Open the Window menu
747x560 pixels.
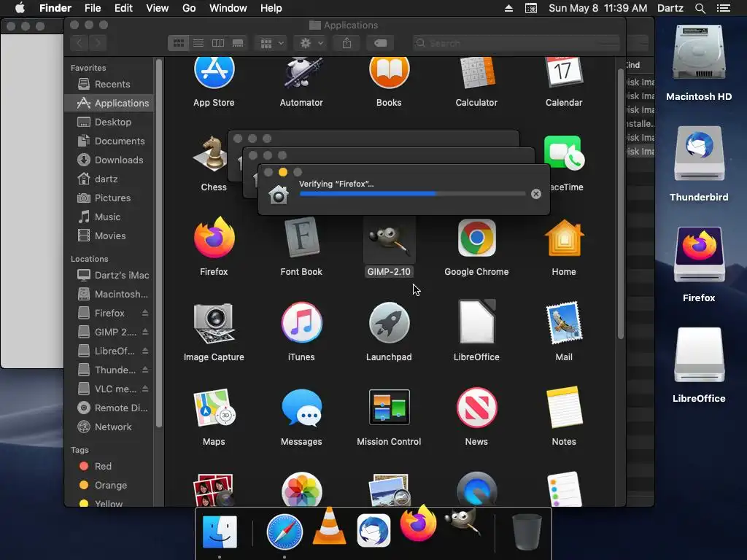coord(228,8)
